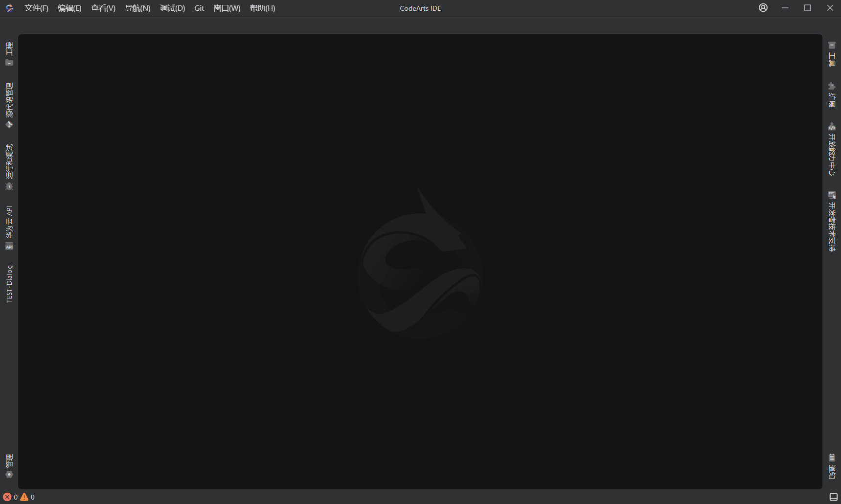Open the 工程 project panel

coord(9,54)
